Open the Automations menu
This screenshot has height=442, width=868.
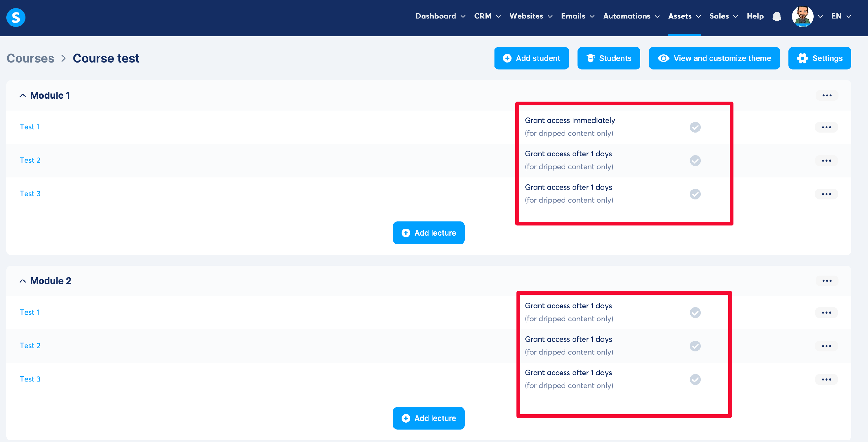pyautogui.click(x=631, y=16)
